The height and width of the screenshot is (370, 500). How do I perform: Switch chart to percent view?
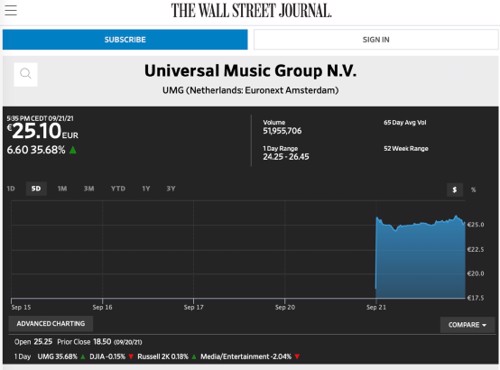(x=473, y=190)
